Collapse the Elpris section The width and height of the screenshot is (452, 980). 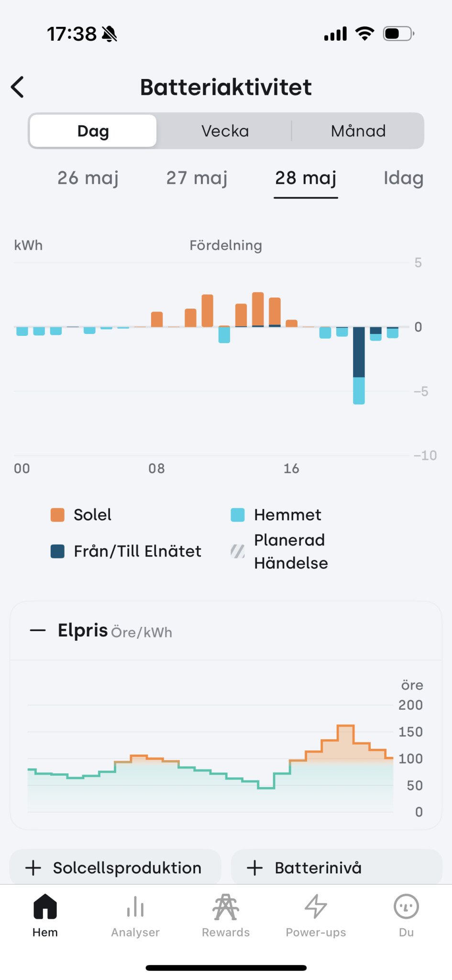click(38, 631)
